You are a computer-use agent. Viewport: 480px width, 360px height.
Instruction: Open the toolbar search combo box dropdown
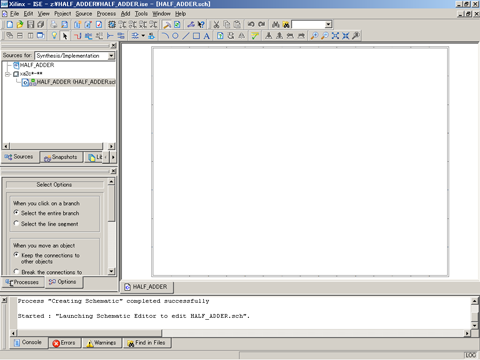(328, 24)
